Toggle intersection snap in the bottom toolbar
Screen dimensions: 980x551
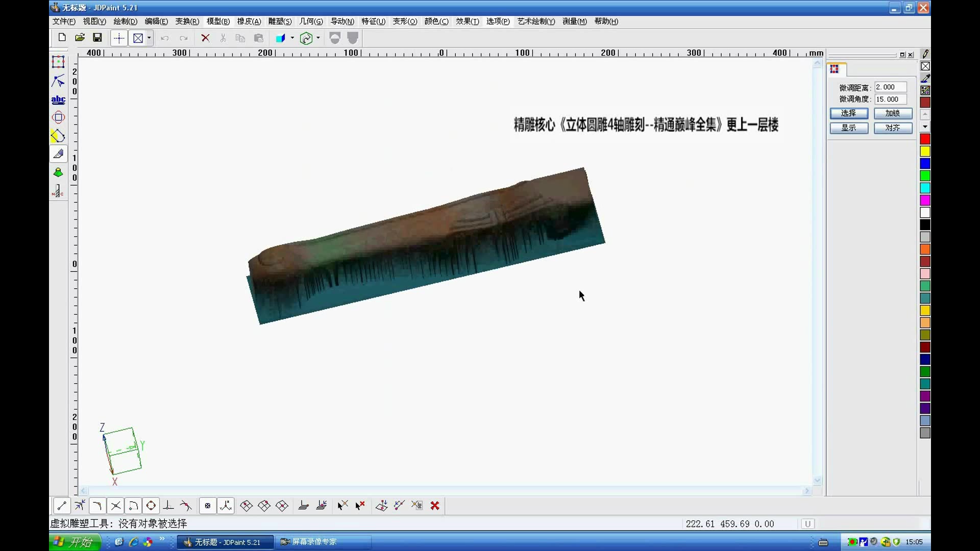pos(116,506)
